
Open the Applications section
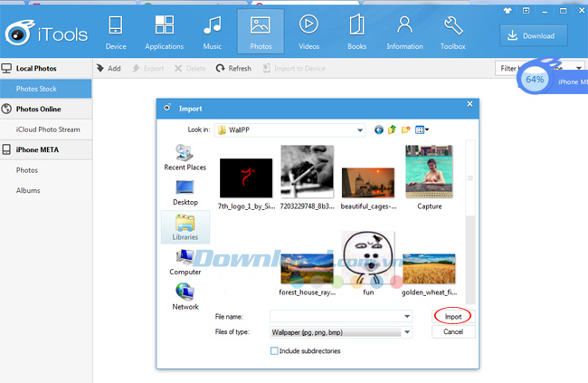[164, 32]
